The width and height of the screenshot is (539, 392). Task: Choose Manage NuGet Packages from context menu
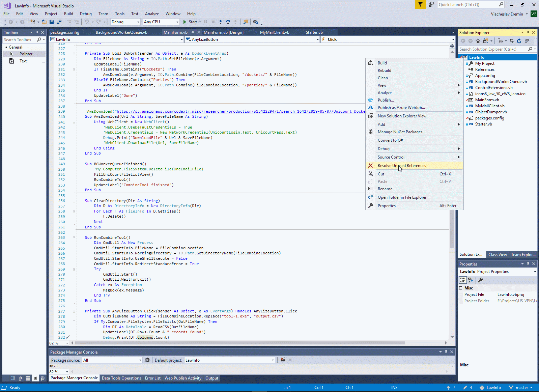pos(401,132)
